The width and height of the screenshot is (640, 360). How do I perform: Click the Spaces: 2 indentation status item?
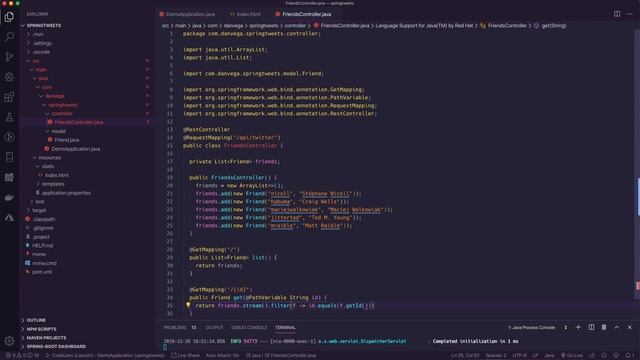tap(496, 356)
